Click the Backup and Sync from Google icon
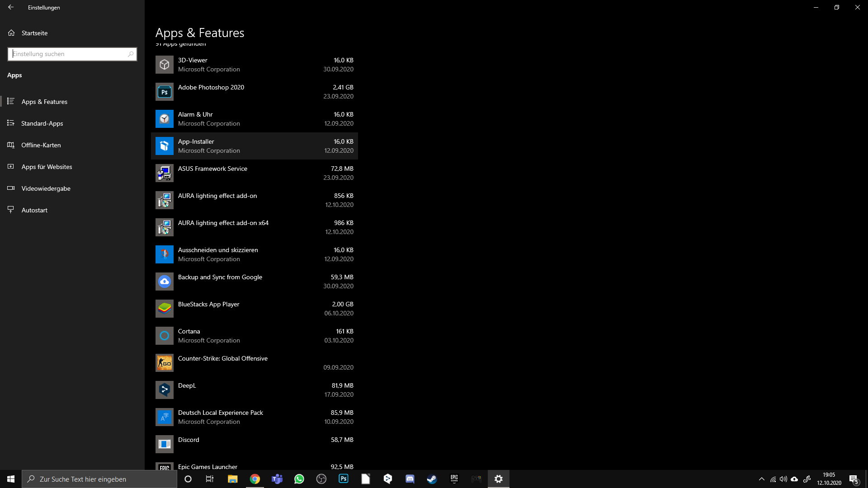Screen dimensions: 868x488 (164, 282)
